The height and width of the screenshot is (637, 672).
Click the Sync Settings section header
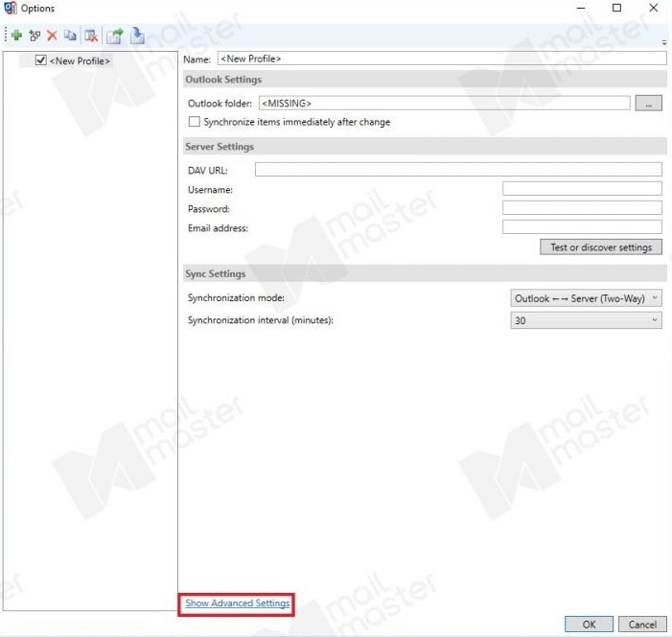(425, 273)
